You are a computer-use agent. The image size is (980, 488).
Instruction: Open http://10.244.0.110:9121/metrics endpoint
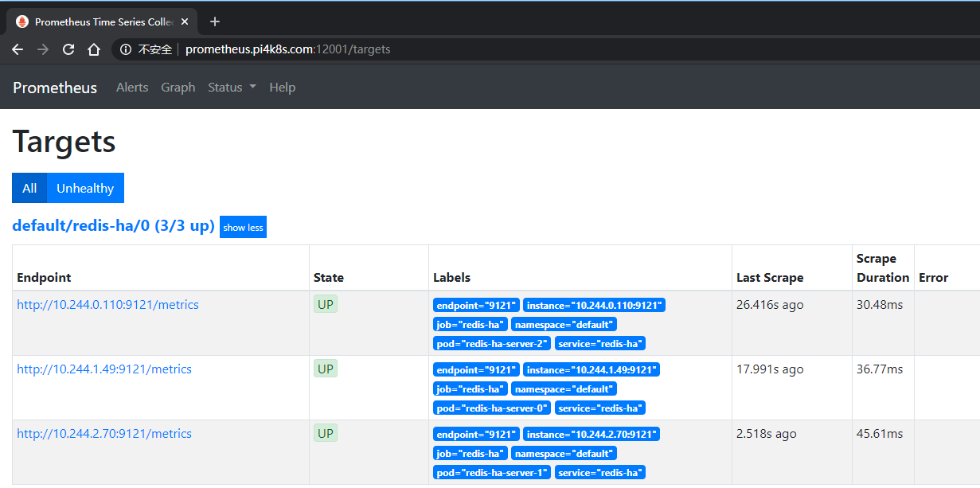107,304
